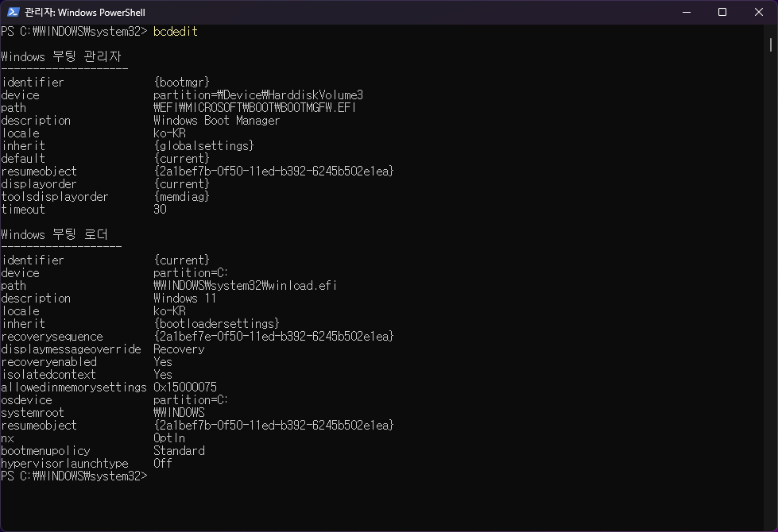Click the boot loader {current} identifier value

point(182,260)
